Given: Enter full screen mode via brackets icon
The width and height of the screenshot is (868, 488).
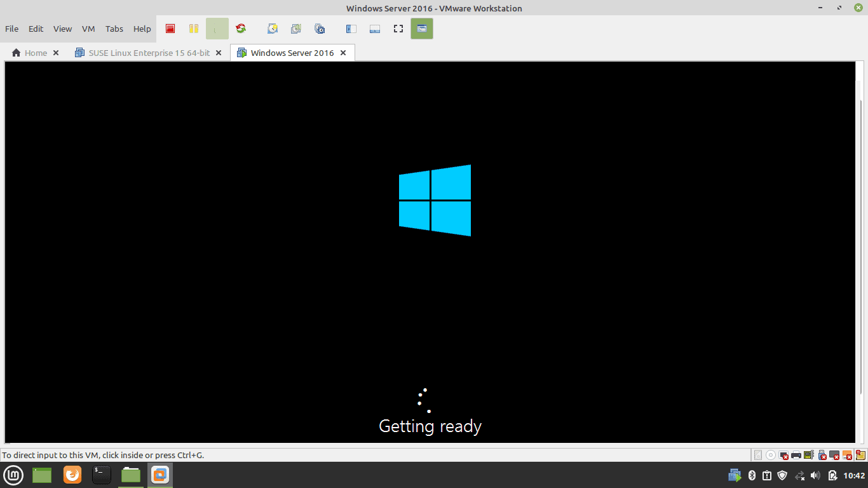Looking at the screenshot, I should [398, 29].
